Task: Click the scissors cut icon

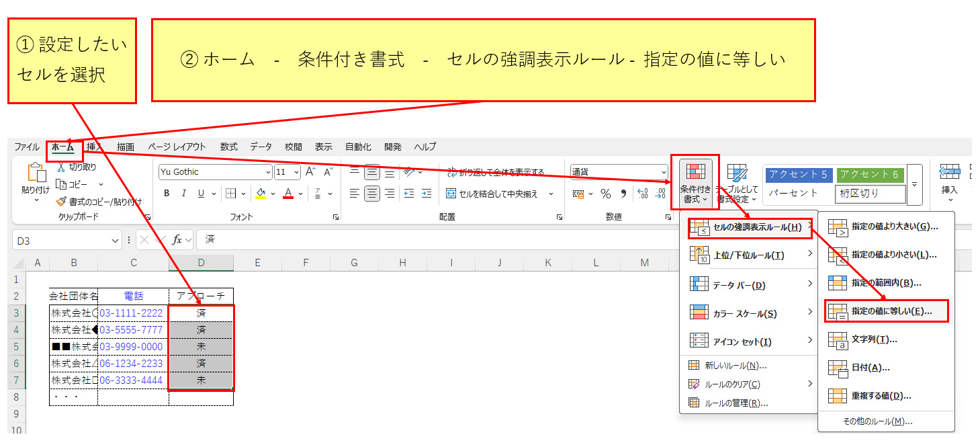Action: tap(61, 167)
